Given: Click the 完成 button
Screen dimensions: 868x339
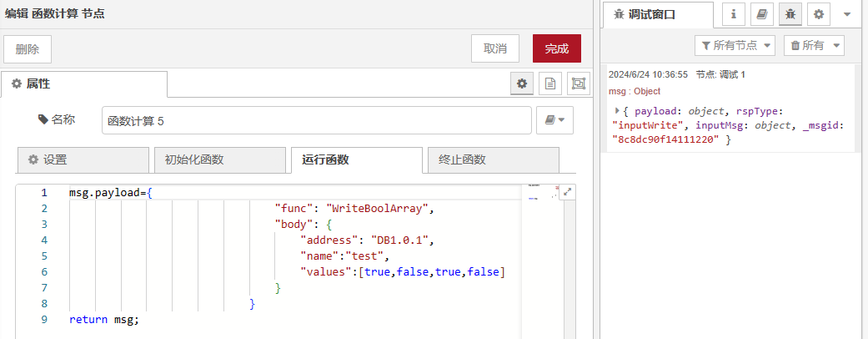Looking at the screenshot, I should click(x=556, y=48).
